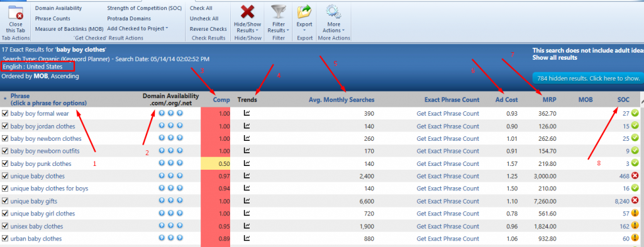Click Reverse Checks

pos(208,29)
